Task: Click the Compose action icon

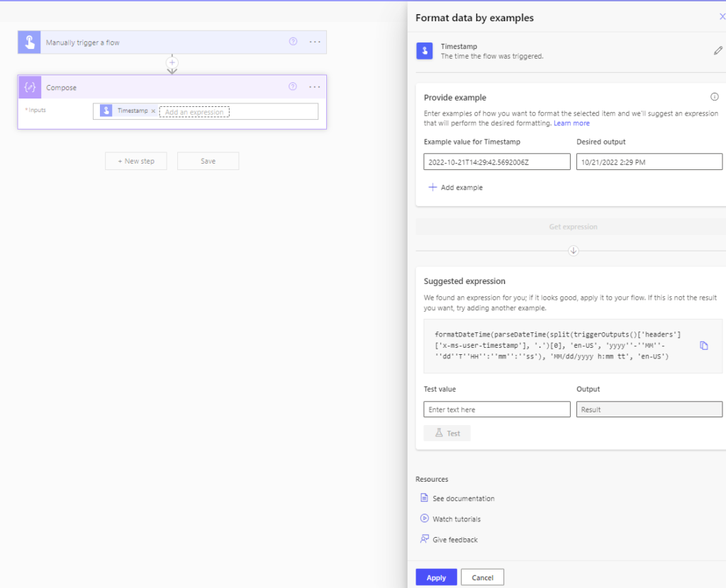Action: [x=30, y=87]
